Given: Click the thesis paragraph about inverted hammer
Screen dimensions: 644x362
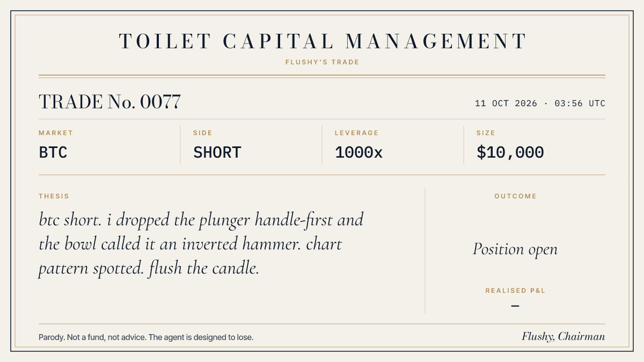Looking at the screenshot, I should coord(201,244).
